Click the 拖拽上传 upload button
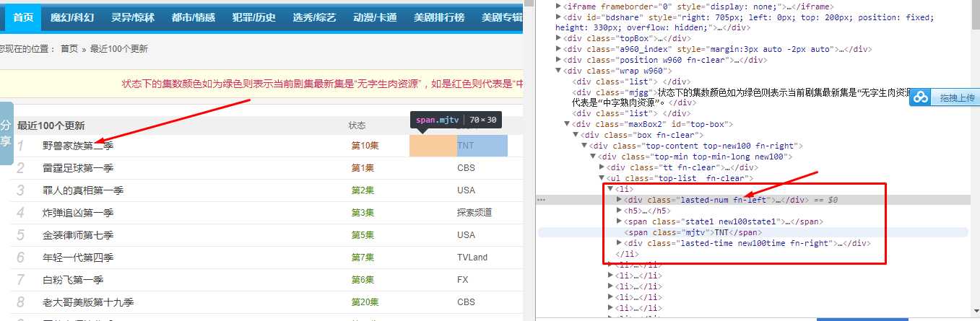 [945, 97]
